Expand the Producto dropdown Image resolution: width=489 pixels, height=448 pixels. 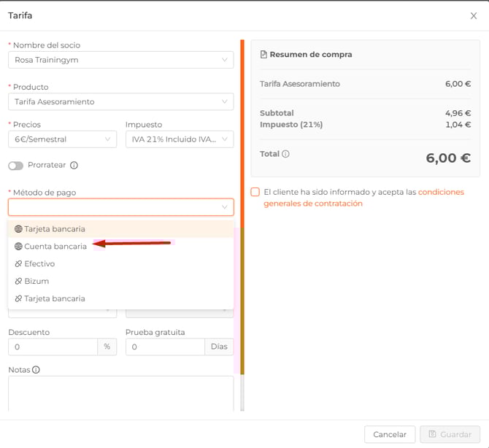pyautogui.click(x=120, y=101)
